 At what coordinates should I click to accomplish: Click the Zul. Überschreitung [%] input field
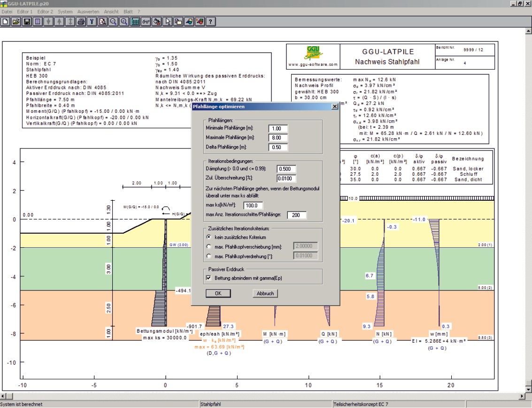click(x=286, y=178)
